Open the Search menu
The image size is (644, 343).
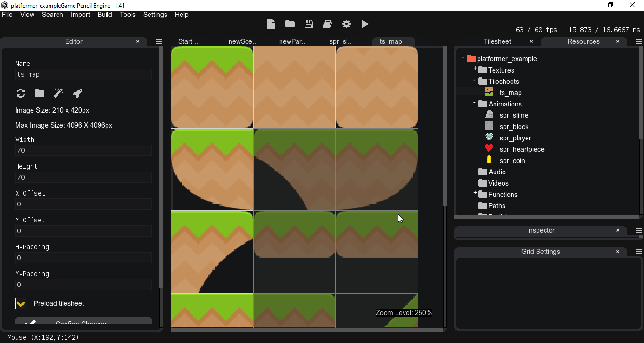[x=52, y=15]
